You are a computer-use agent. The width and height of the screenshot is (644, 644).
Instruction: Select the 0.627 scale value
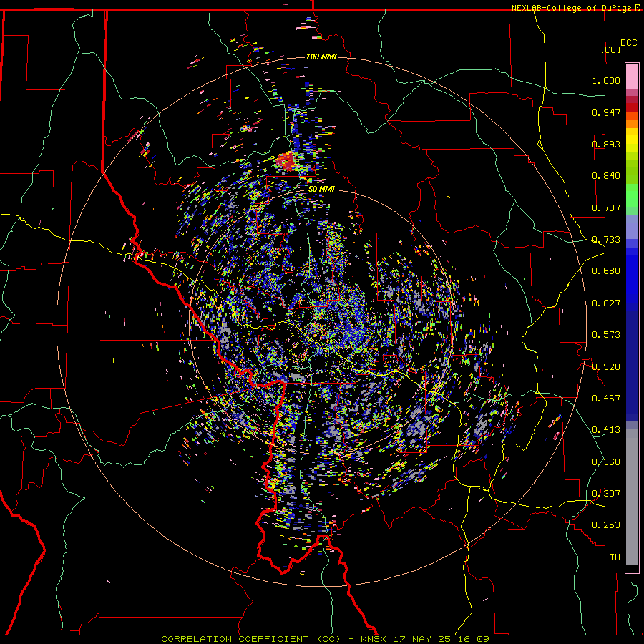tap(606, 303)
